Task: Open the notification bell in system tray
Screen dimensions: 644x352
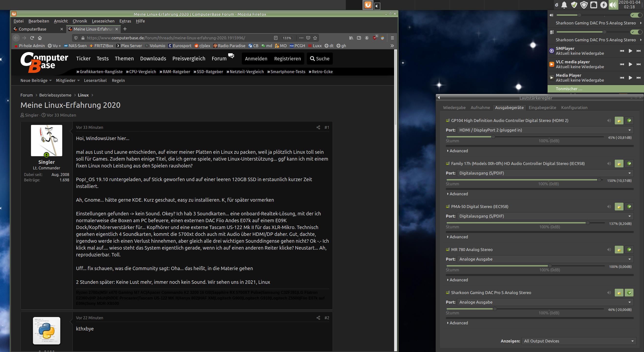Action: pyautogui.click(x=564, y=5)
